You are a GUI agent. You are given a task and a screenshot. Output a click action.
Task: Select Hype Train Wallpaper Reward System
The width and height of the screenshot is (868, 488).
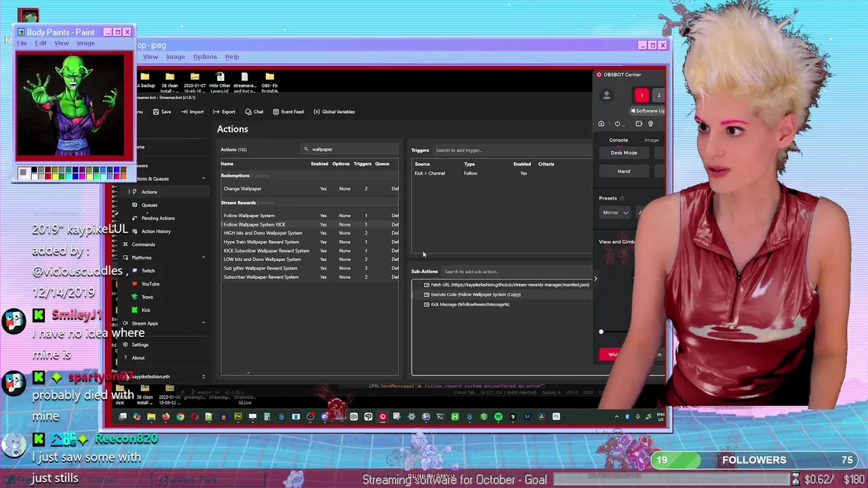pos(309,242)
